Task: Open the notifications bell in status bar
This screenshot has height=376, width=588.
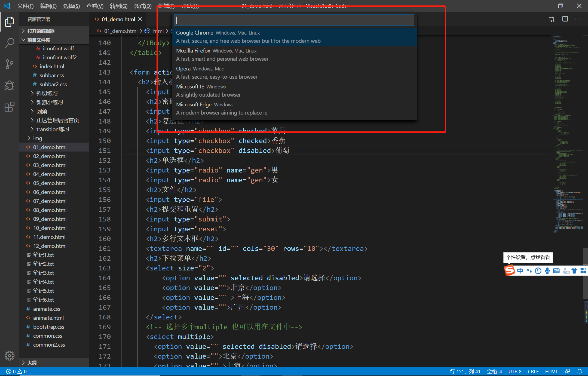Action: (580, 371)
